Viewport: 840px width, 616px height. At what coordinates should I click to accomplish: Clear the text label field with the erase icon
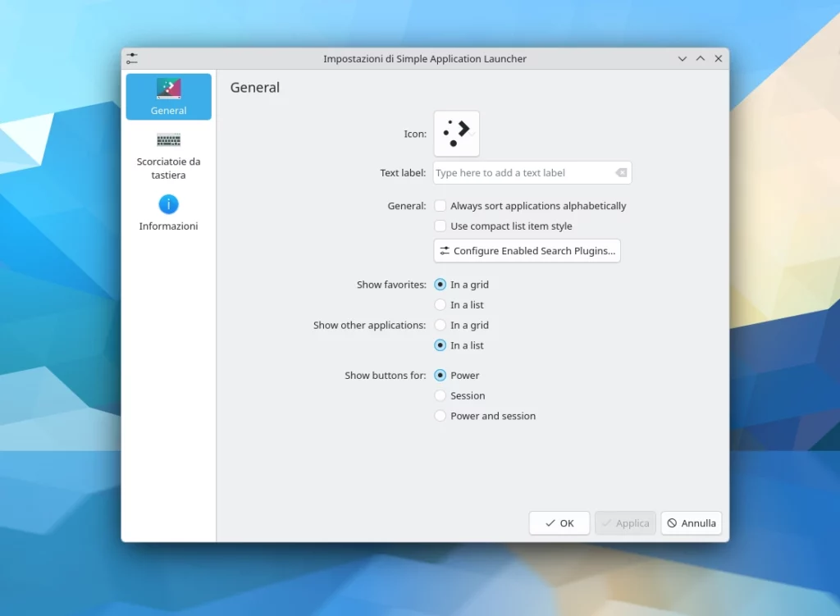pyautogui.click(x=621, y=173)
